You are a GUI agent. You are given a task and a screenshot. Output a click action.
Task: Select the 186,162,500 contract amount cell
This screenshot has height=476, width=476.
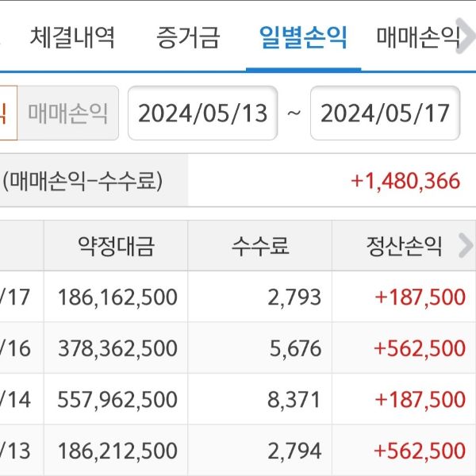pos(117,297)
